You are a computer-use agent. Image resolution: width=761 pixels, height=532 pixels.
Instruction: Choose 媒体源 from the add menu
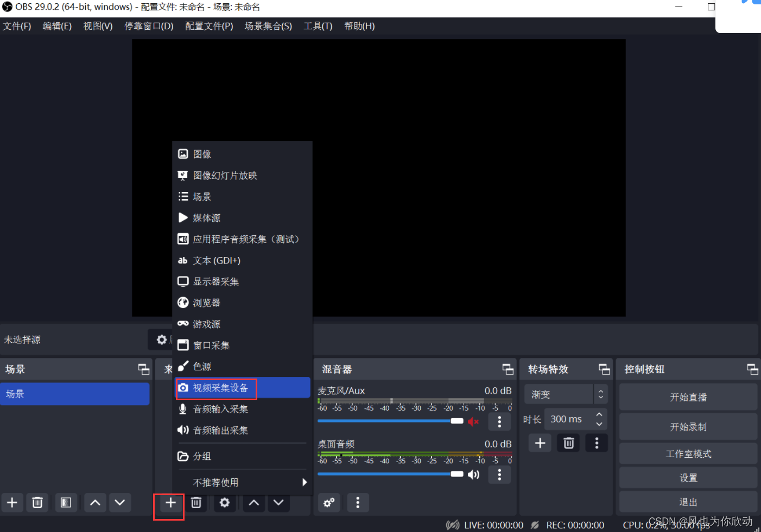243,217
